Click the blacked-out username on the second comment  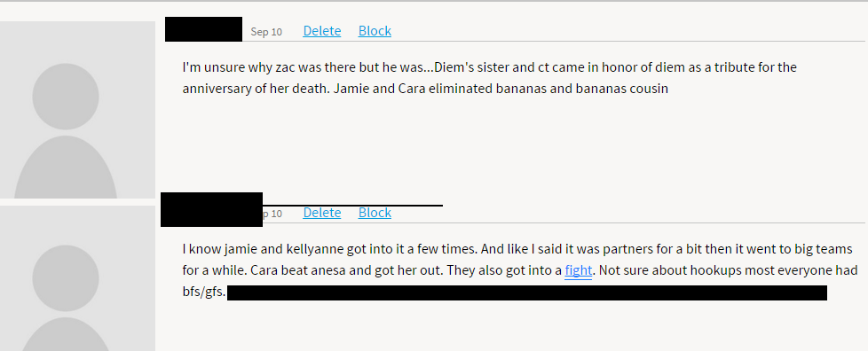(211, 209)
